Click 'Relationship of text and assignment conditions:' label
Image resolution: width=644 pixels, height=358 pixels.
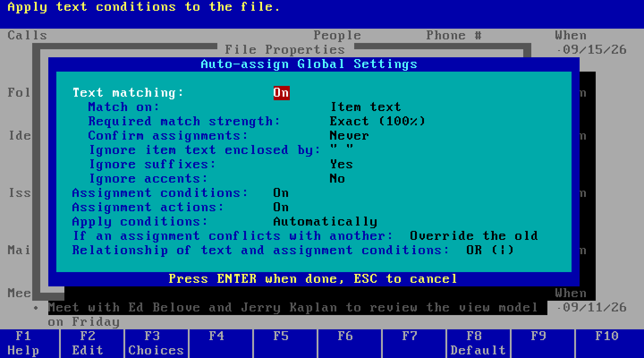pyautogui.click(x=261, y=250)
